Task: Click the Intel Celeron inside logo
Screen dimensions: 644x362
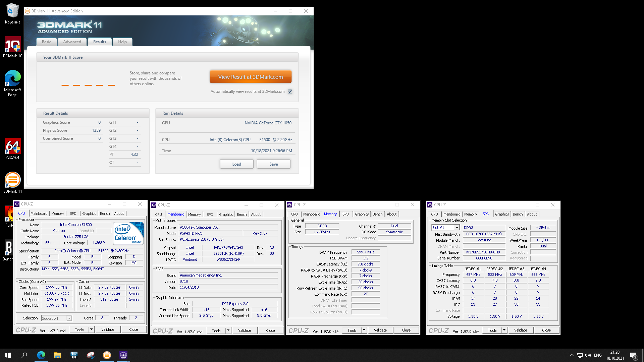Action: [128, 233]
